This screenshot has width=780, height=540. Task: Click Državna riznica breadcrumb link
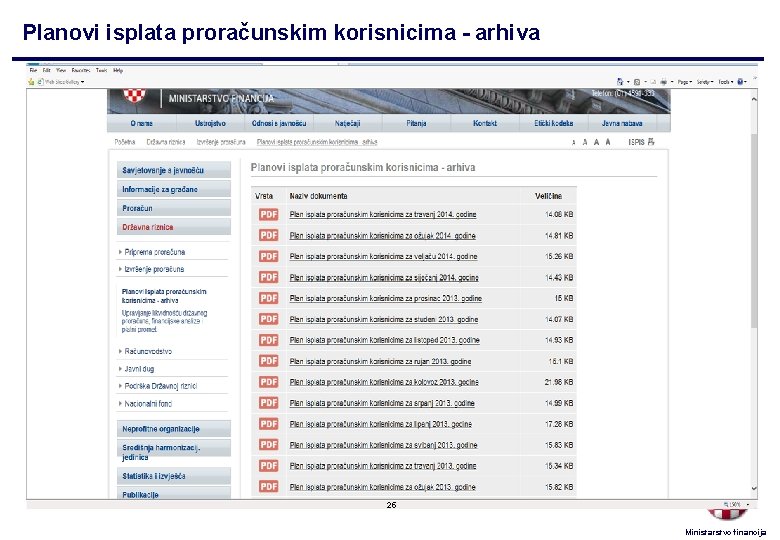(166, 142)
